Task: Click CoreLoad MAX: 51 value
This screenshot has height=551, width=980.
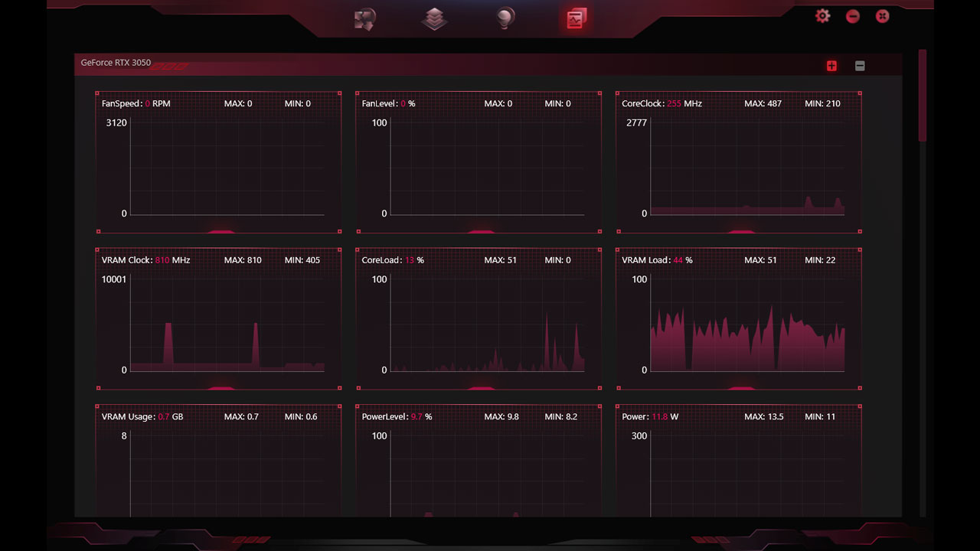Action: [501, 260]
